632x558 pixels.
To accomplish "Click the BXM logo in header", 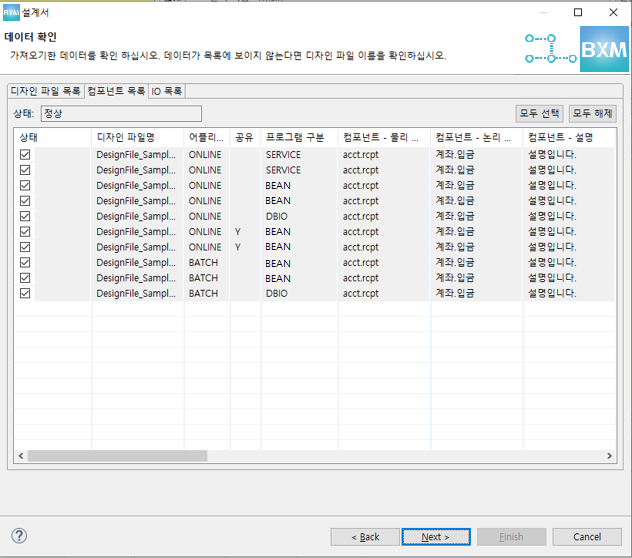I will click(603, 48).
